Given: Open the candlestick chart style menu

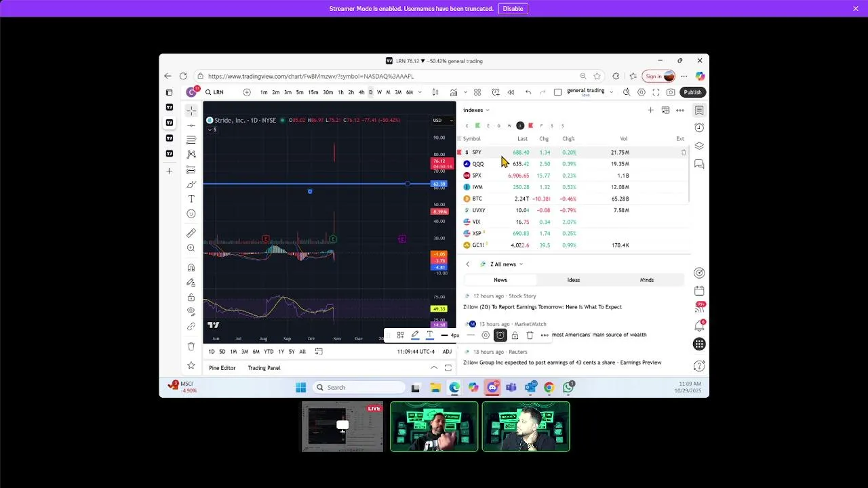Looking at the screenshot, I should (435, 92).
